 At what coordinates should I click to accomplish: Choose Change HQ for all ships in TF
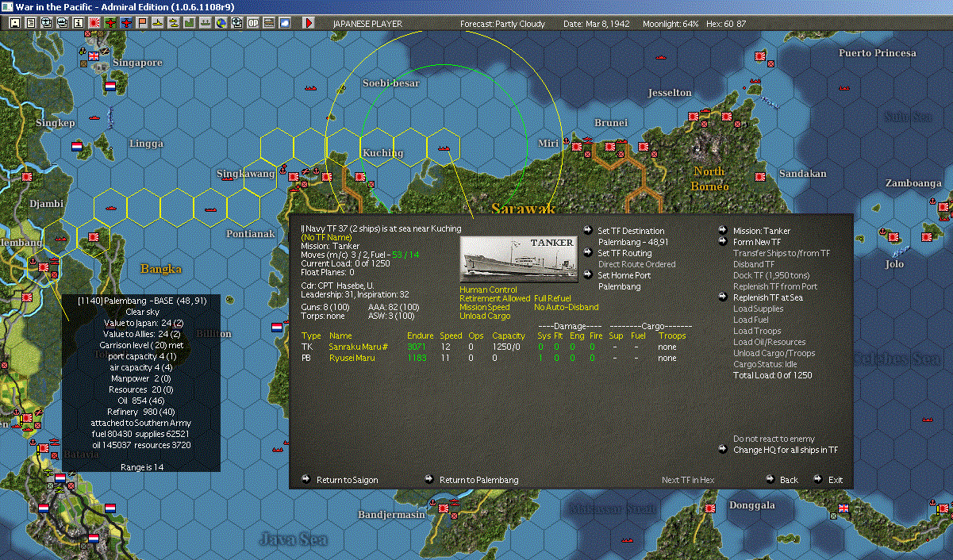(x=786, y=450)
